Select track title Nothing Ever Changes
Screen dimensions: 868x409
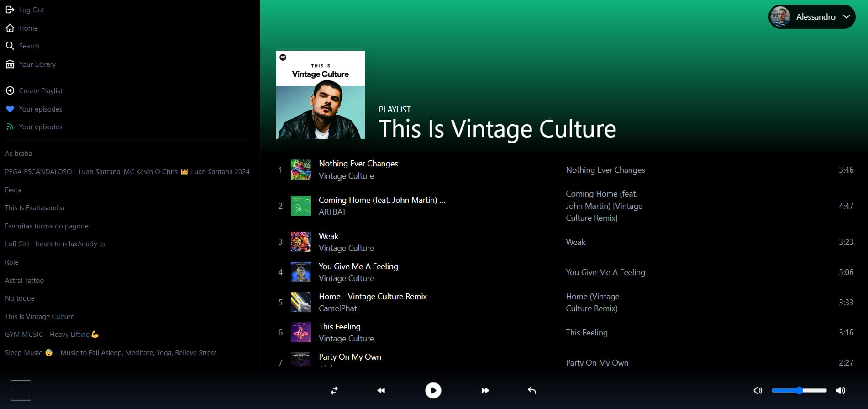tap(358, 164)
